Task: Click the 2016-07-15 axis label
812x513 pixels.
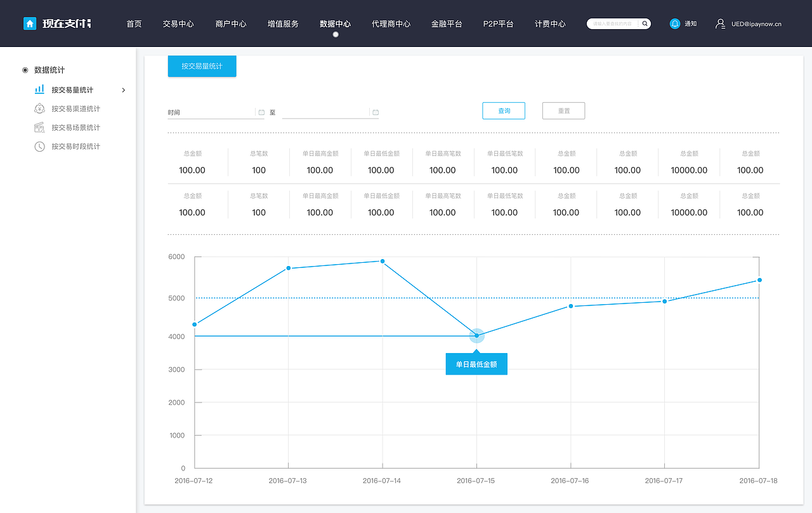Action: pos(476,481)
